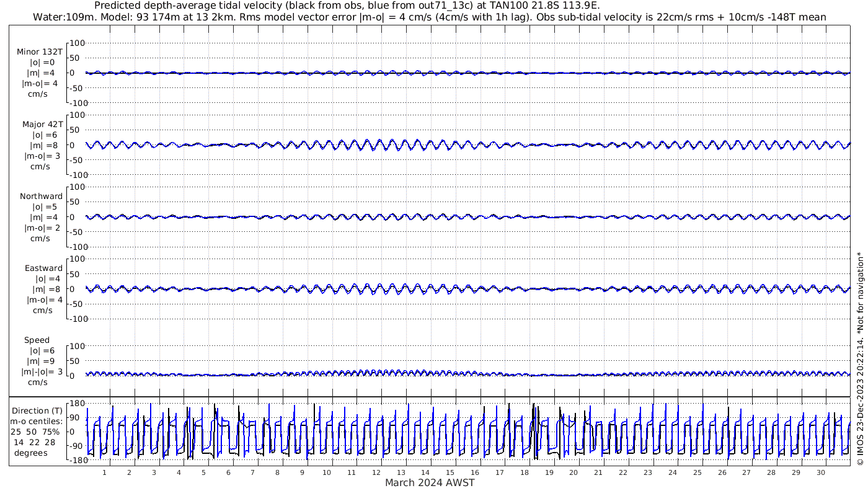
Task: Click the day 8 label on date axis
Action: pos(277,472)
